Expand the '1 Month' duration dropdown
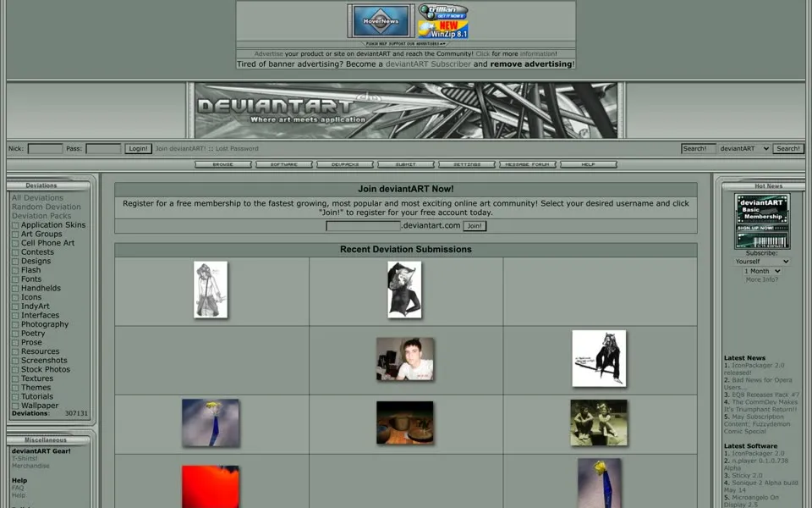The width and height of the screenshot is (812, 508). pos(762,271)
